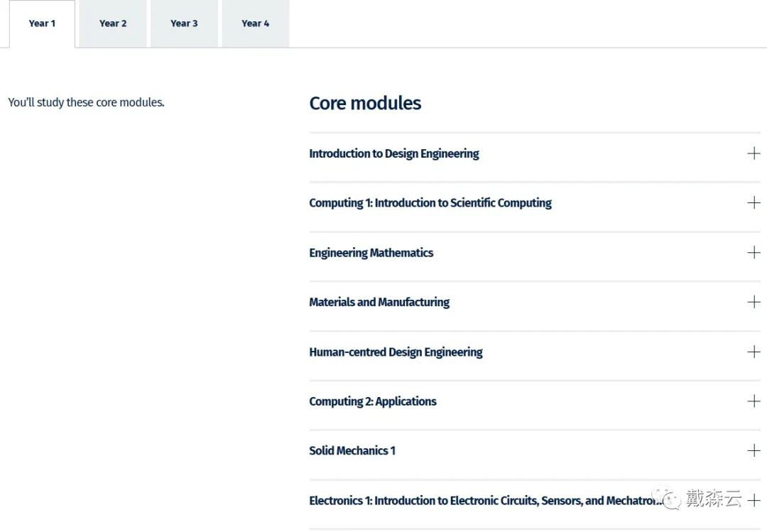Go to the Year 4 tab
The height and width of the screenshot is (532, 767).
[256, 23]
